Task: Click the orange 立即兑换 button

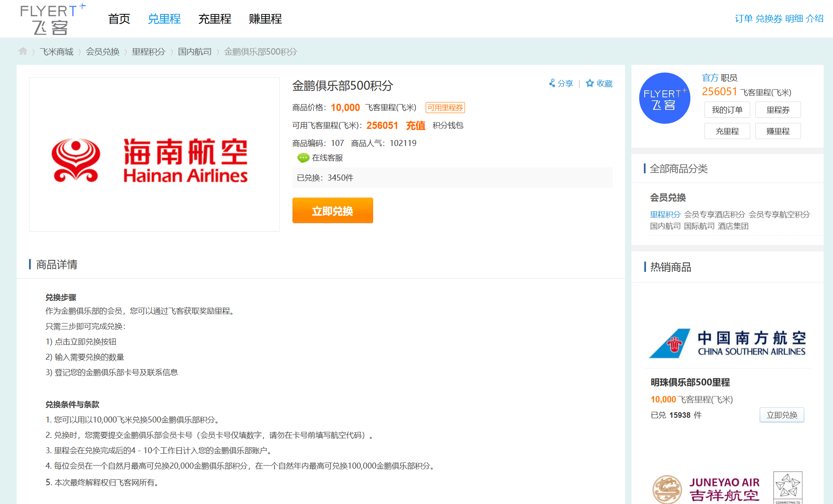Action: click(333, 210)
